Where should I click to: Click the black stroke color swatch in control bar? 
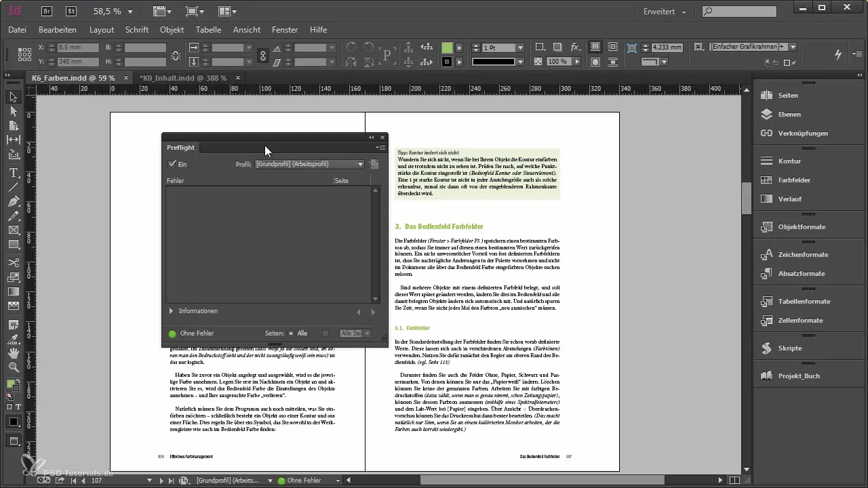click(447, 62)
